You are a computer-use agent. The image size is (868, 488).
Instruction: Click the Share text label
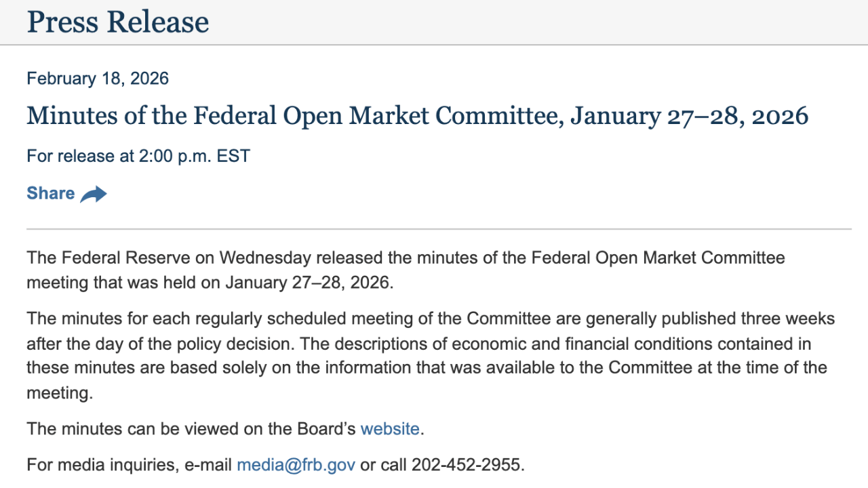51,194
